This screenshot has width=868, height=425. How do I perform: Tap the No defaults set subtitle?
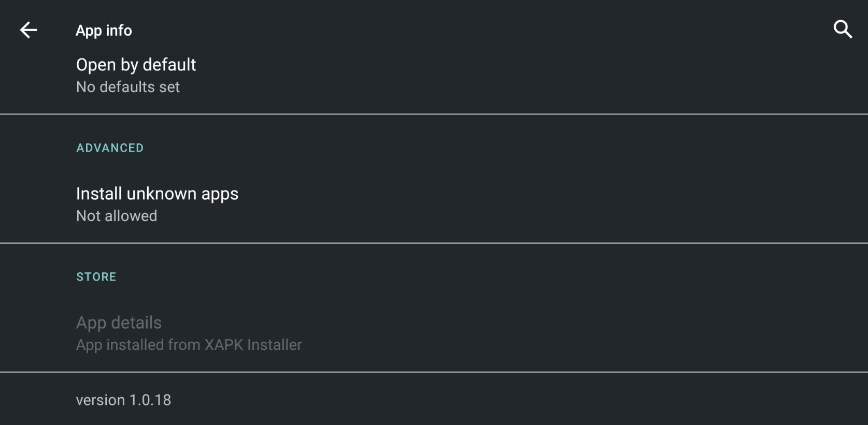pyautogui.click(x=128, y=87)
